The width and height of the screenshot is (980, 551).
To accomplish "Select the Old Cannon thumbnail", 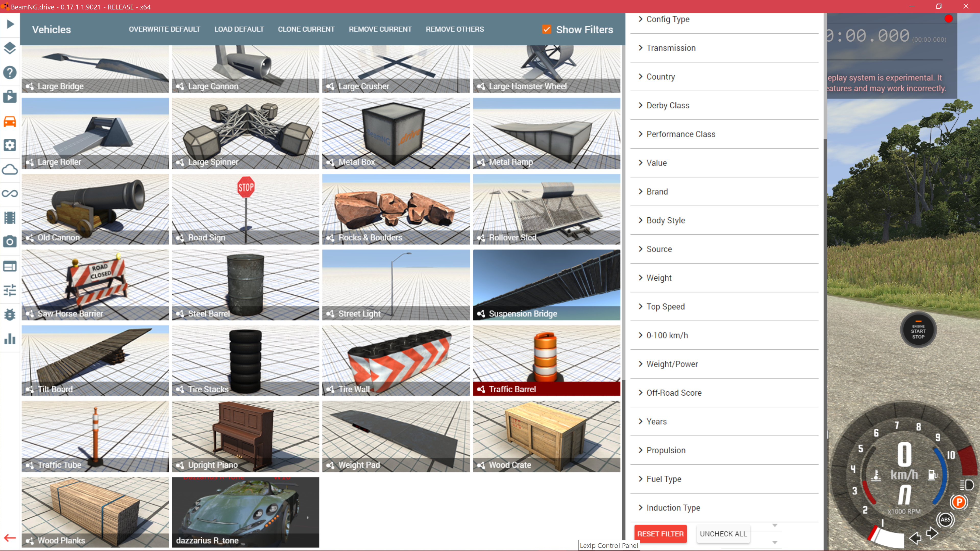I will [x=95, y=209].
